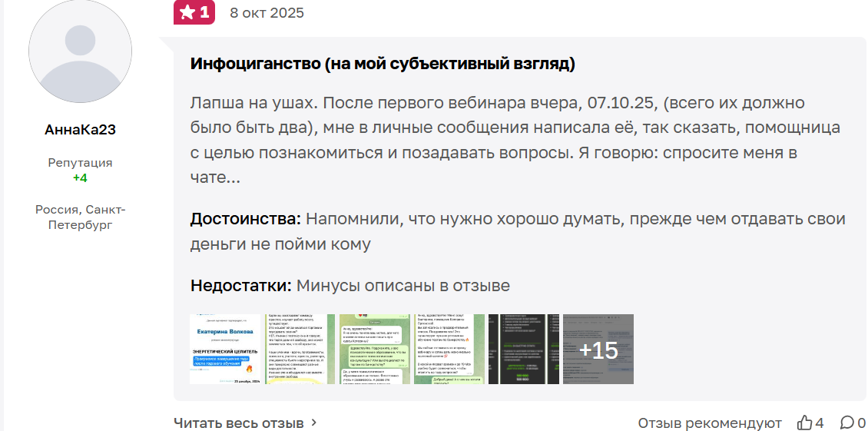Click the one-star rating badge

click(194, 12)
